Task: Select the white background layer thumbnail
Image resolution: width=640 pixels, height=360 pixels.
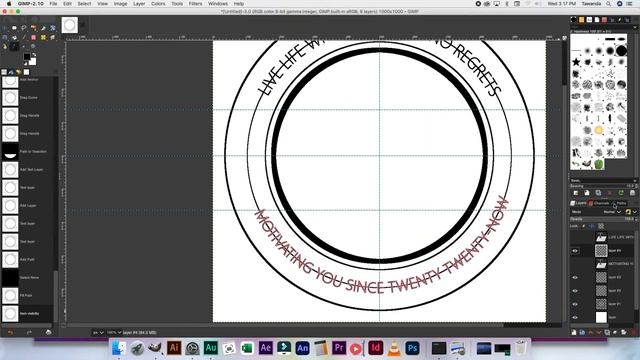Action: [601, 317]
